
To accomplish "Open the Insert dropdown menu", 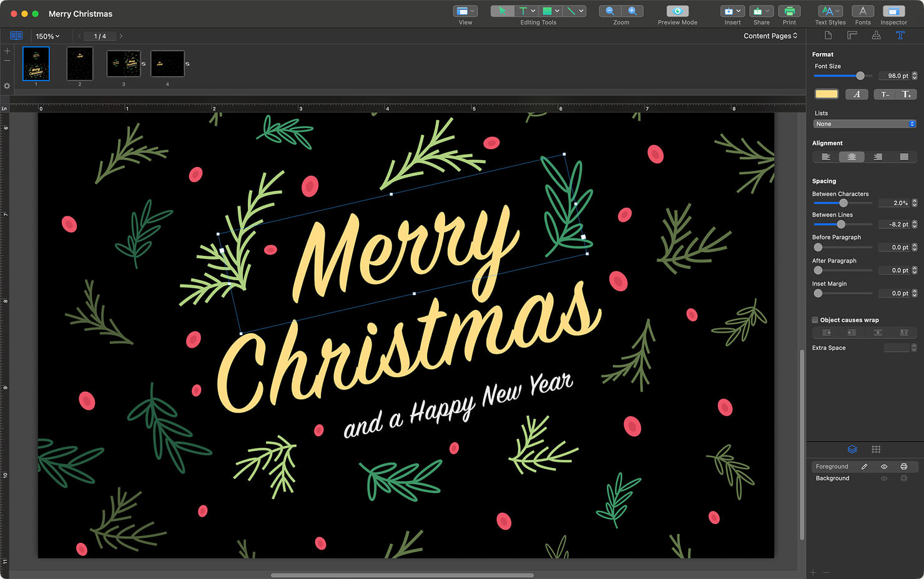I will tap(732, 11).
